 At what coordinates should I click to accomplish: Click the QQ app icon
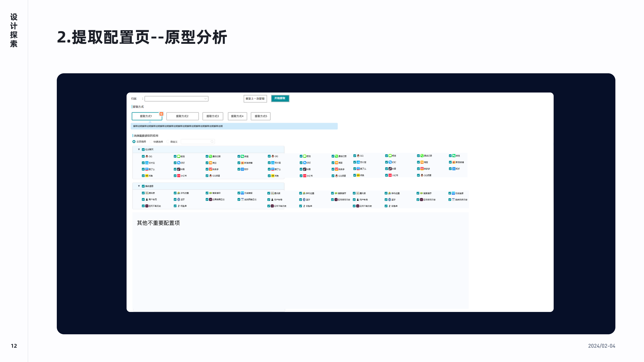(147, 156)
